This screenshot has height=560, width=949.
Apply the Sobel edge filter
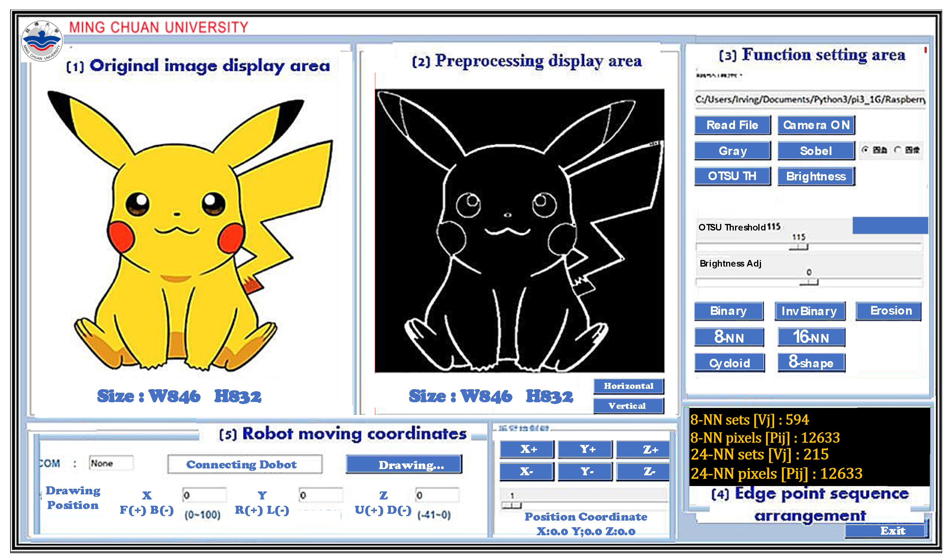click(816, 151)
